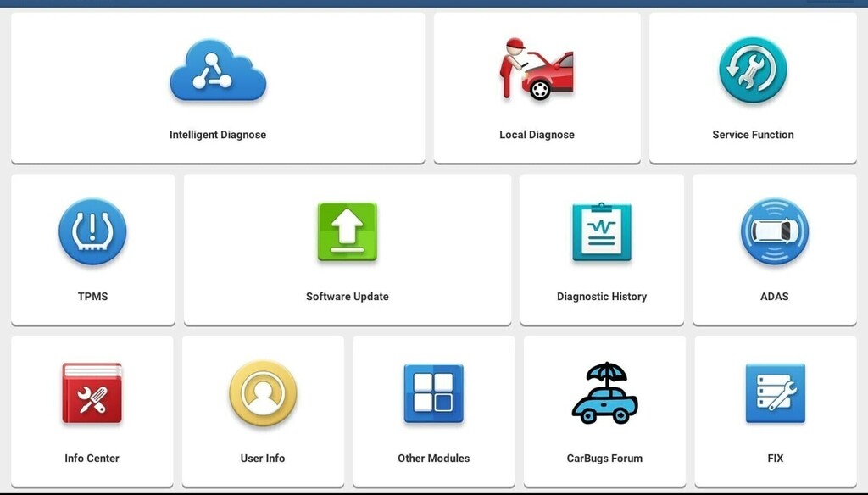This screenshot has height=495, width=868.
Task: Select the "FIX" label
Action: 776,458
